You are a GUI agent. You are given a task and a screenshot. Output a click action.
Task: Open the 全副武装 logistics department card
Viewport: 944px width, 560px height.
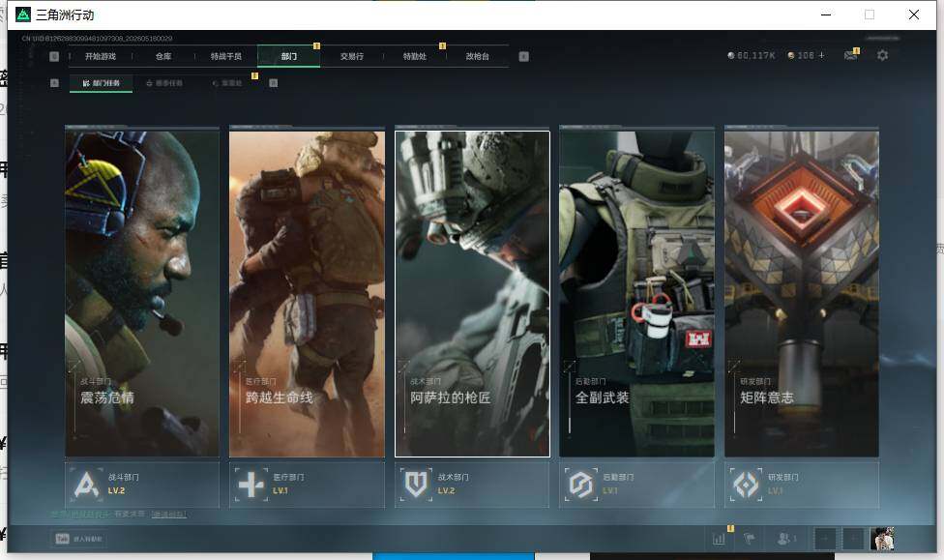point(637,293)
